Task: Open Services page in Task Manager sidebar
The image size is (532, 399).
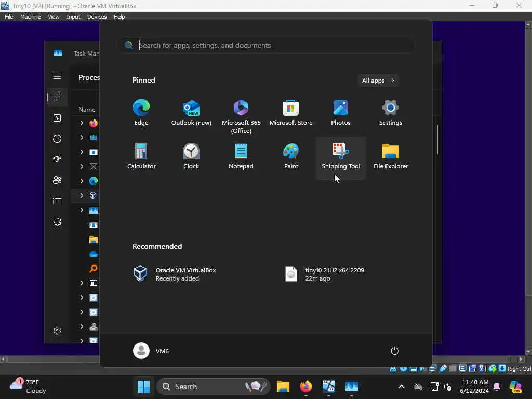Action: [x=57, y=222]
